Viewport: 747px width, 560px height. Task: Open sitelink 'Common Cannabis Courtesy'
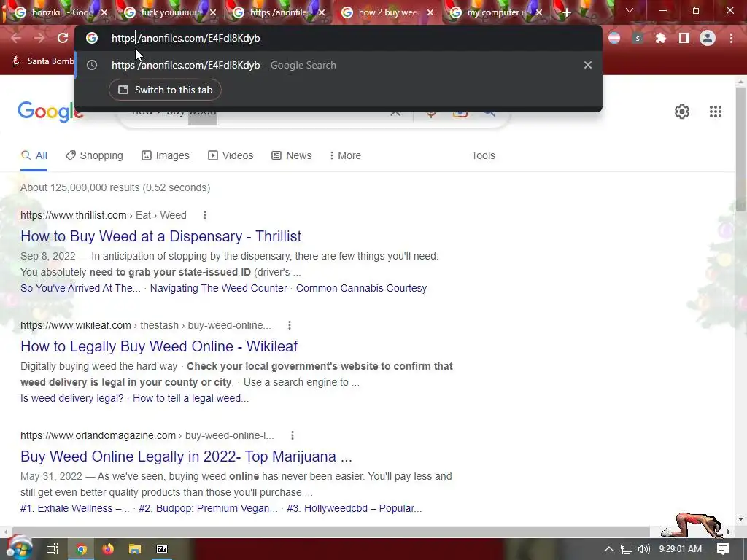pos(362,288)
